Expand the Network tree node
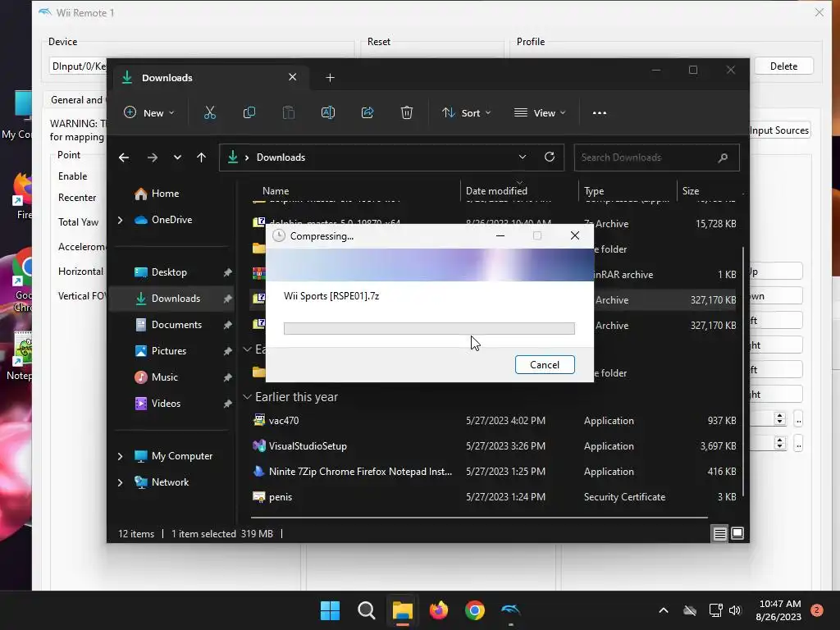The width and height of the screenshot is (840, 630). (120, 482)
